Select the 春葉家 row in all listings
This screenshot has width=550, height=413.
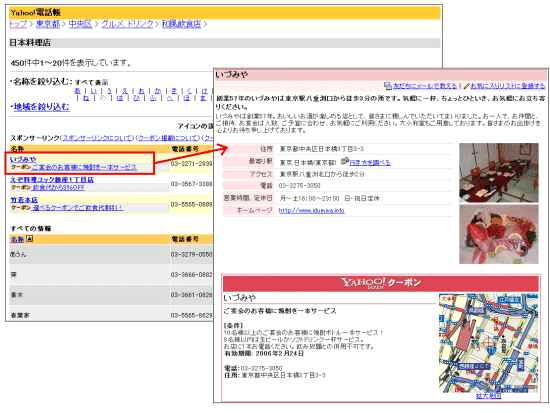click(111, 313)
